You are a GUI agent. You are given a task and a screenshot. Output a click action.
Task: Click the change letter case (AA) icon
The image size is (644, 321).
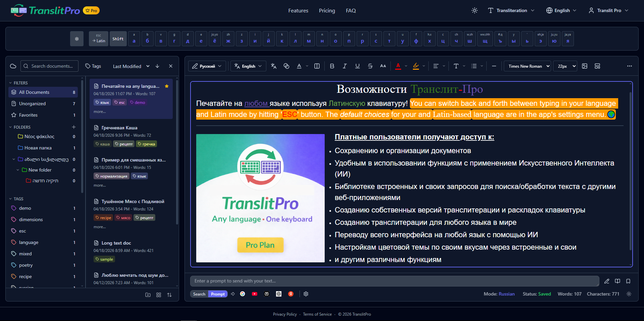383,66
